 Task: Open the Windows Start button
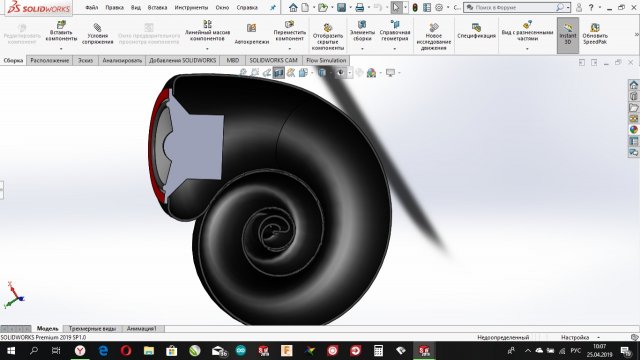point(11,351)
